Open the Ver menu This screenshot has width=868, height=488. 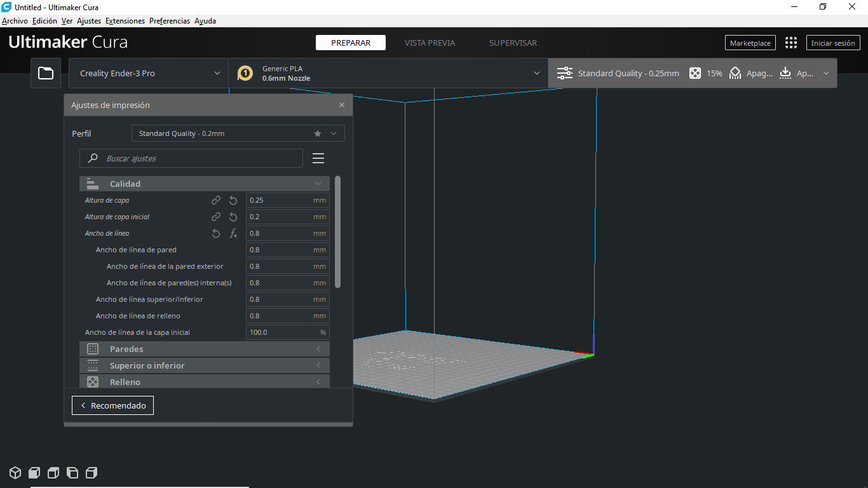coord(67,21)
